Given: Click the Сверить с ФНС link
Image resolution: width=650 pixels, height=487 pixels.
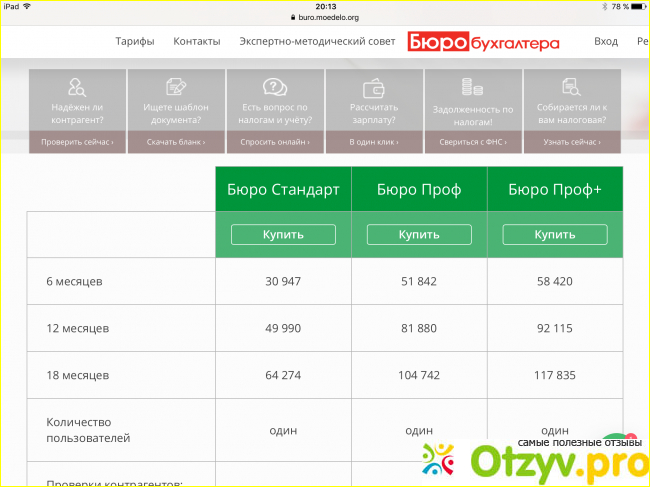Looking at the screenshot, I should click(472, 143).
